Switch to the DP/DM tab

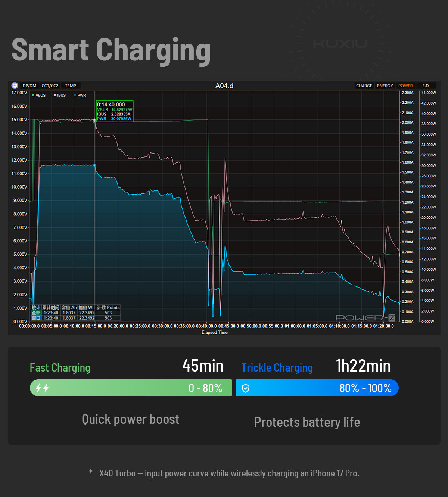(x=29, y=86)
